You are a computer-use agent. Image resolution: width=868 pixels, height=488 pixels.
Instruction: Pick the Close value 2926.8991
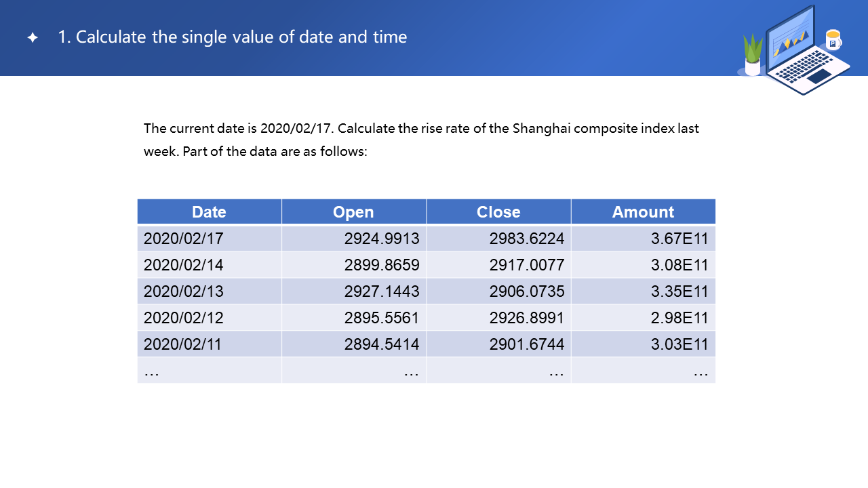pos(498,317)
